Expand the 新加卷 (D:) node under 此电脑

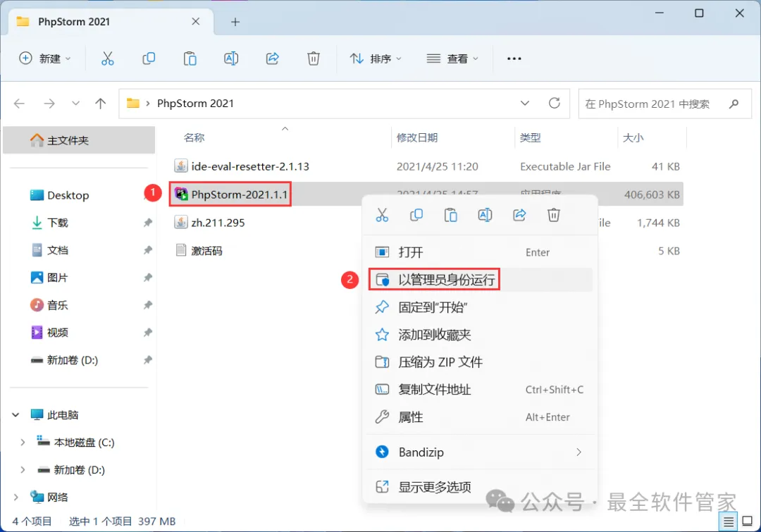pos(23,470)
